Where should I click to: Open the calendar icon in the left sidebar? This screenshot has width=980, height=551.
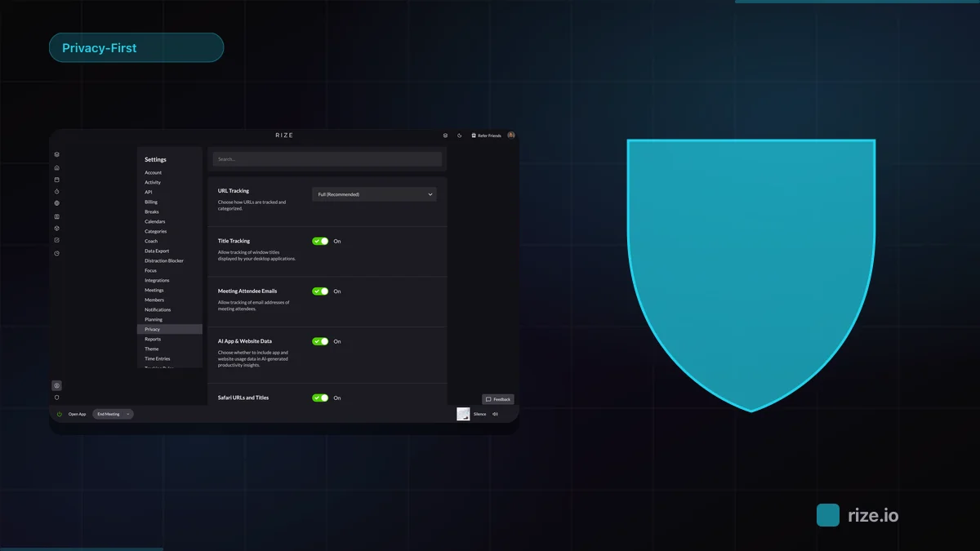pyautogui.click(x=56, y=180)
